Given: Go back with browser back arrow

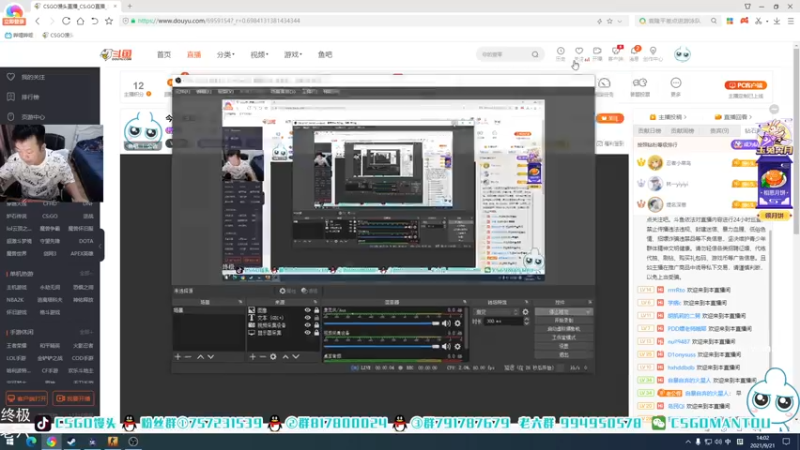Looking at the screenshot, I should (37, 21).
